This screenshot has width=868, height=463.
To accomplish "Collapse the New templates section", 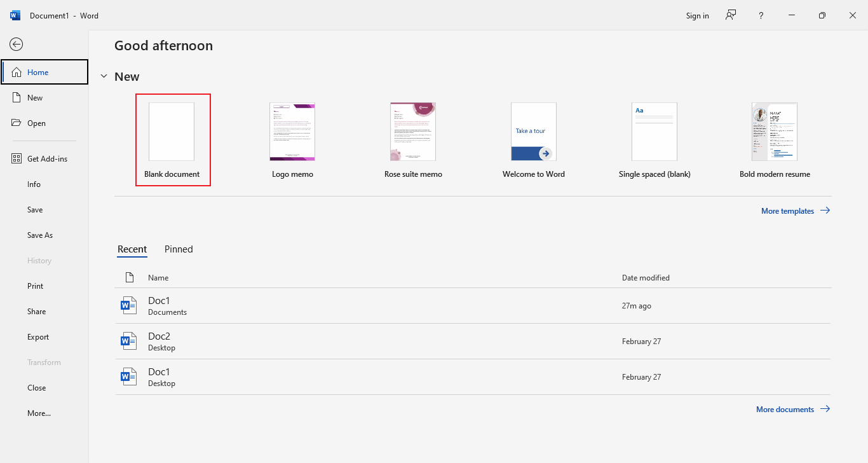I will pos(104,76).
